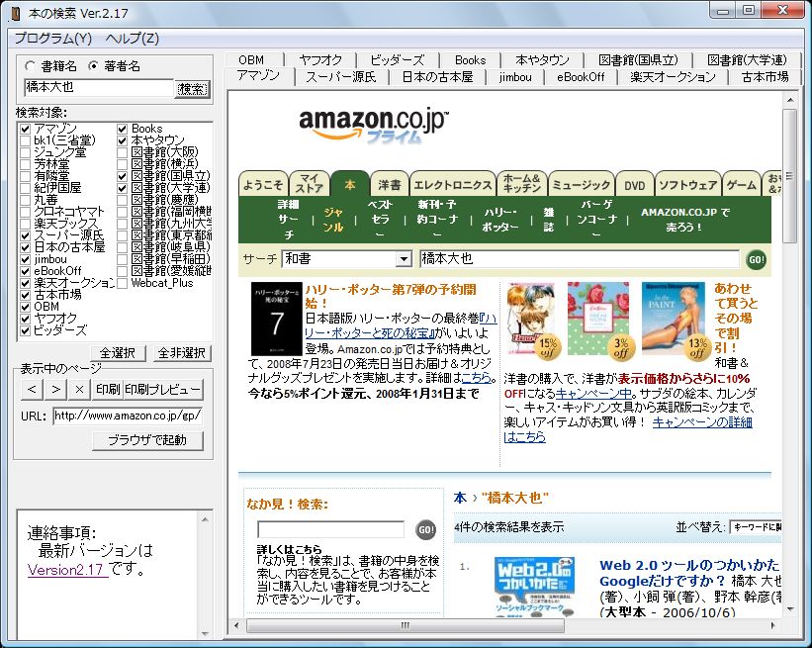Click the browser pane's vertical scrollbar thumb

coord(789,175)
